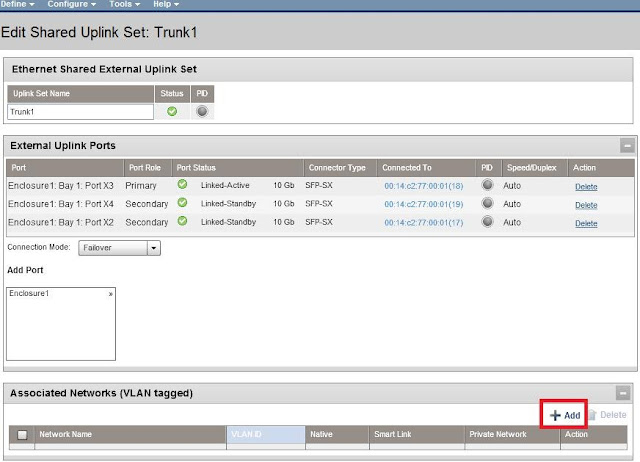Check the select-all networks checkbox

coord(22,435)
